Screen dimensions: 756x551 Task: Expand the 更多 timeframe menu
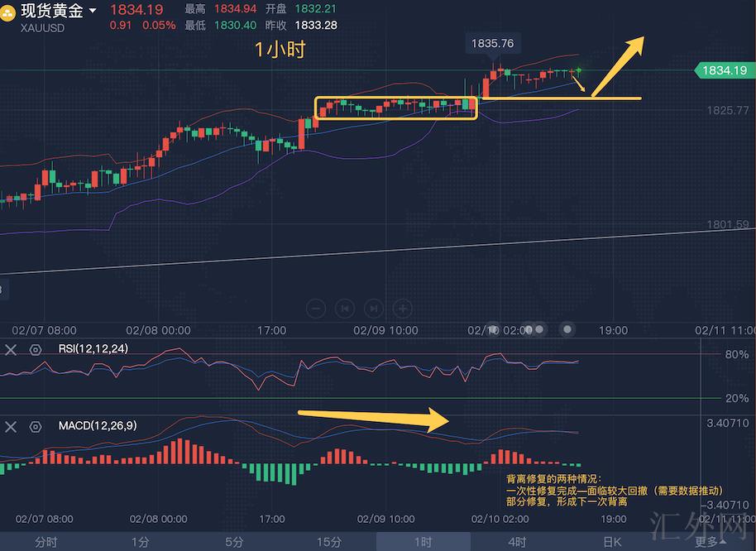[x=711, y=542]
